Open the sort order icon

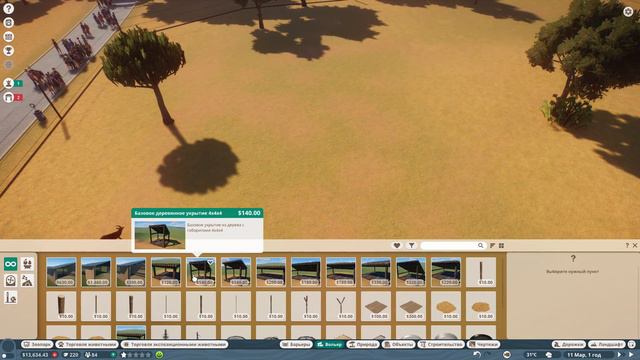[492, 245]
